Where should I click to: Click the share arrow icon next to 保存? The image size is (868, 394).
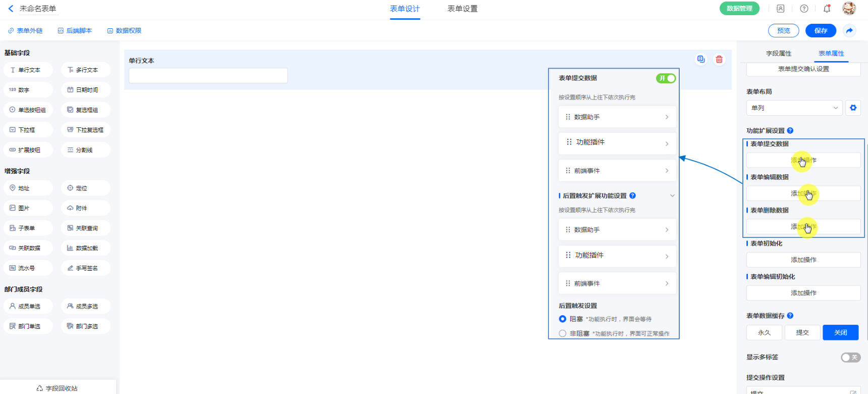(850, 31)
